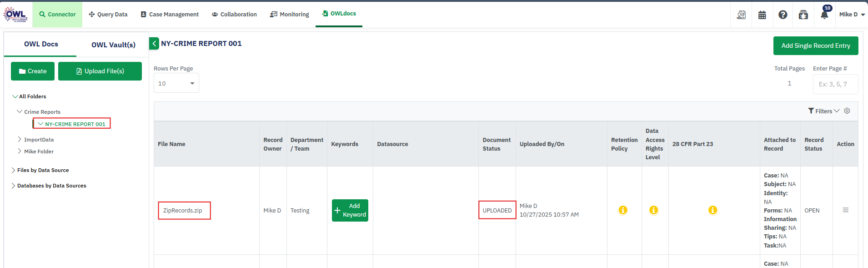This screenshot has height=268, width=868.
Task: Open the row action hamburger menu
Action: [845, 210]
